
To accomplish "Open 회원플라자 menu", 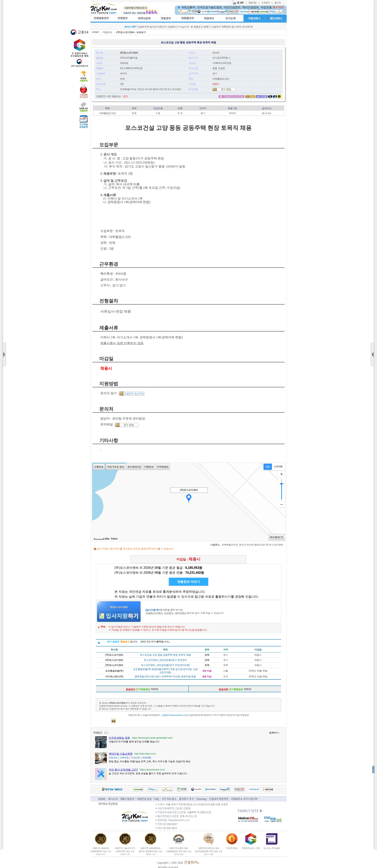I will [188, 18].
